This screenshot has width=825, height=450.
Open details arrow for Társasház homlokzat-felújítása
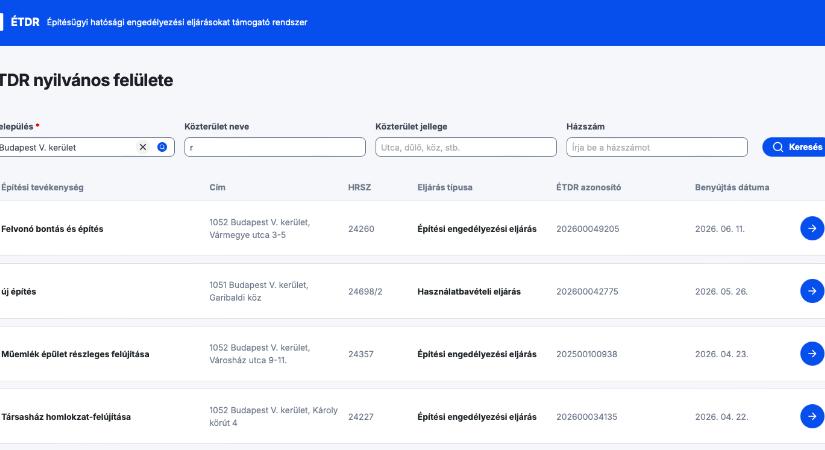click(812, 416)
